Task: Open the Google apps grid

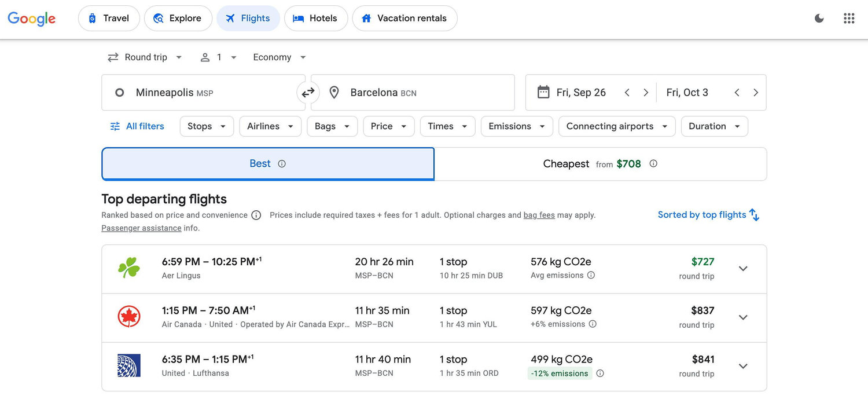Action: click(849, 19)
